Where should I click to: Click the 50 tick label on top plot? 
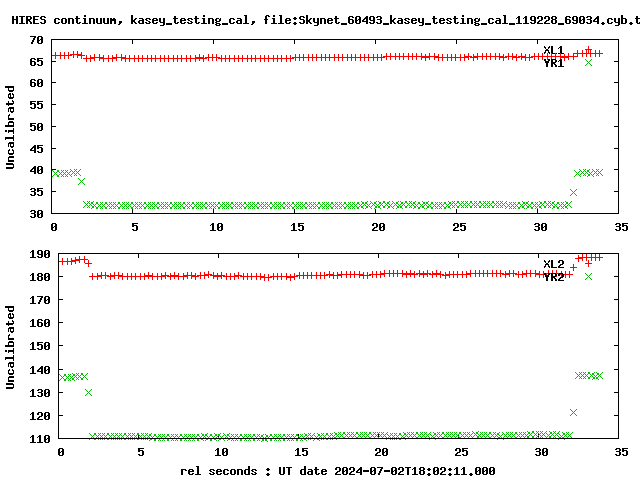36,127
